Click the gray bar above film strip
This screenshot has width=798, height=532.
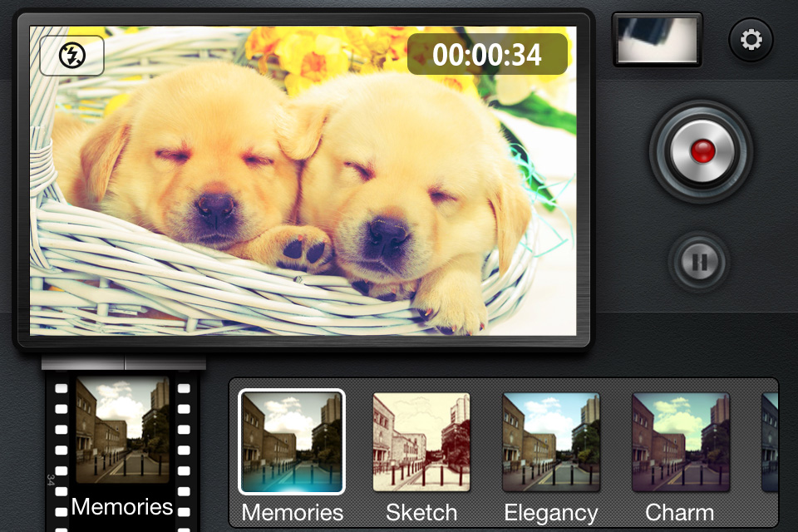(x=123, y=363)
